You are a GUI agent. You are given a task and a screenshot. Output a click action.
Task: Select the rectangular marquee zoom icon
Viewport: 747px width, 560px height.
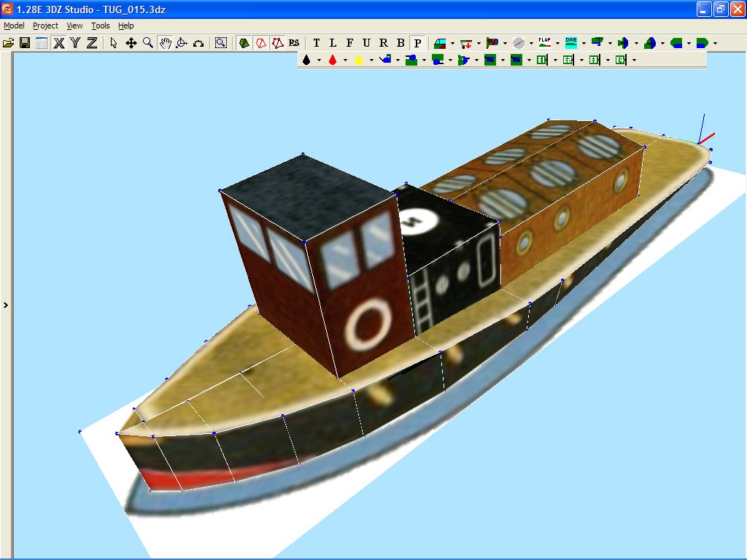221,43
